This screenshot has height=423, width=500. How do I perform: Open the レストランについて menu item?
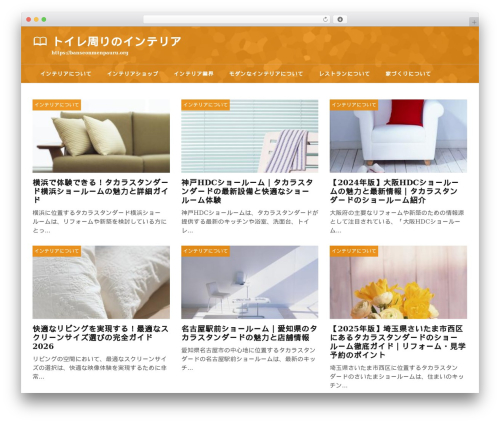click(x=344, y=74)
